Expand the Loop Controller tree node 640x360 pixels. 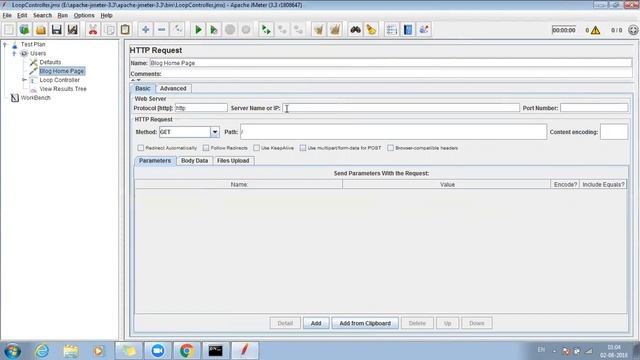click(24, 80)
